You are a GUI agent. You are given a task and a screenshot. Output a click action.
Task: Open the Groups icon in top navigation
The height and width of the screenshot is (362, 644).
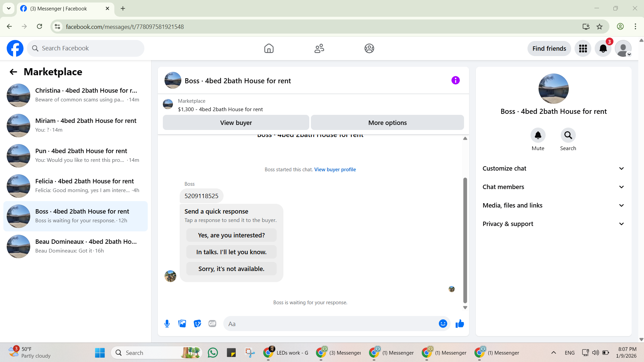click(369, 48)
